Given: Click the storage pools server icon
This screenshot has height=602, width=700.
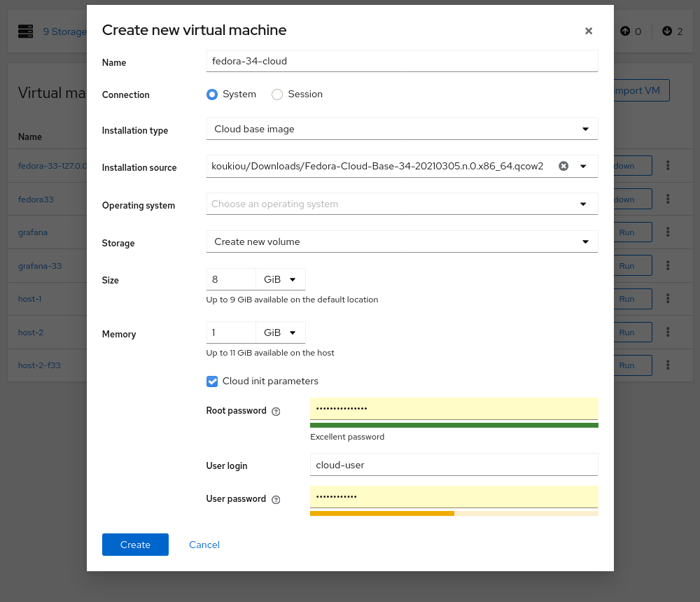Looking at the screenshot, I should (x=26, y=31).
